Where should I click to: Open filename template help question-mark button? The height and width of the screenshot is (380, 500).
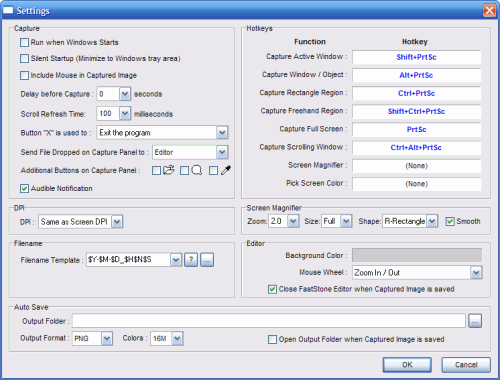click(x=191, y=260)
